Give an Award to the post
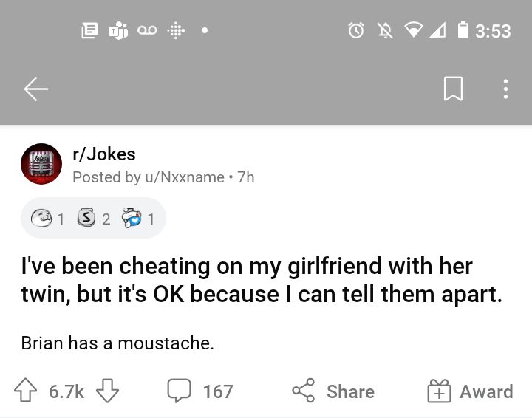 coord(470,391)
